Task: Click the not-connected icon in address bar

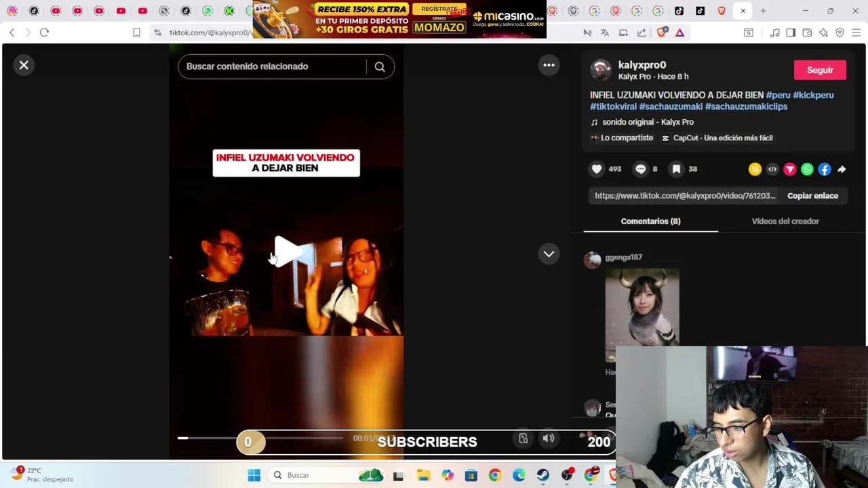Action: (587, 33)
